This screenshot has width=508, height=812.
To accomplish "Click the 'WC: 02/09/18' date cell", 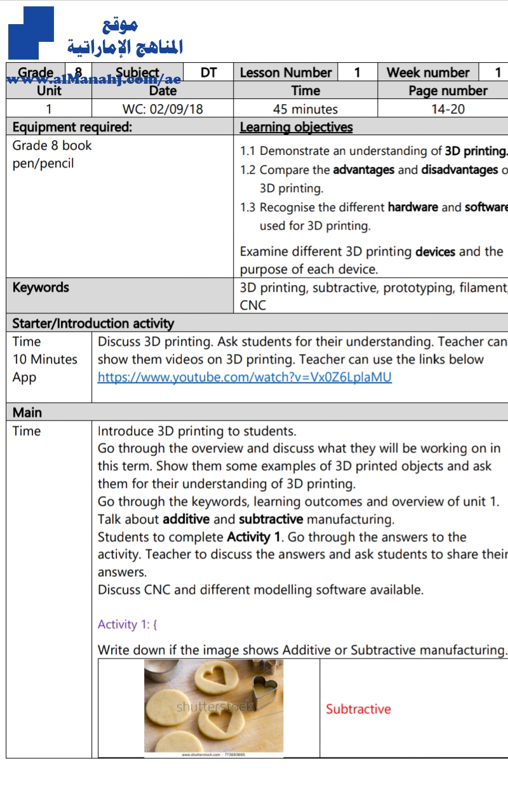I will coord(163,108).
